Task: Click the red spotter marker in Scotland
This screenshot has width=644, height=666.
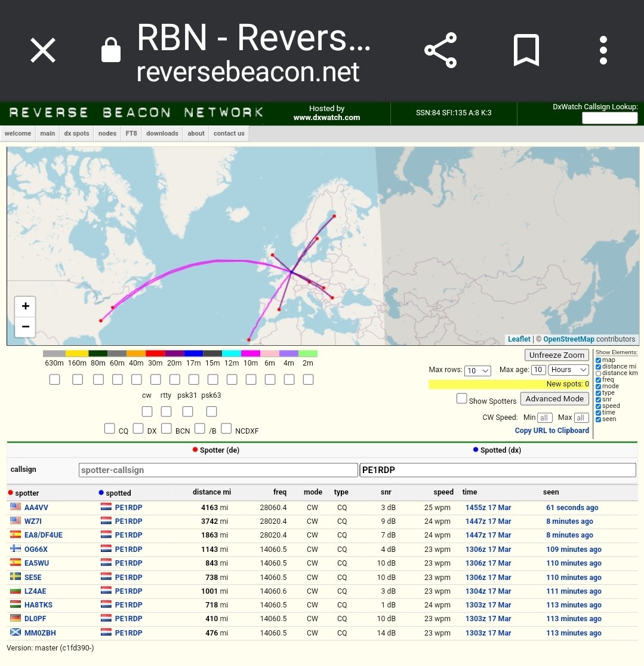Action: pos(273,255)
